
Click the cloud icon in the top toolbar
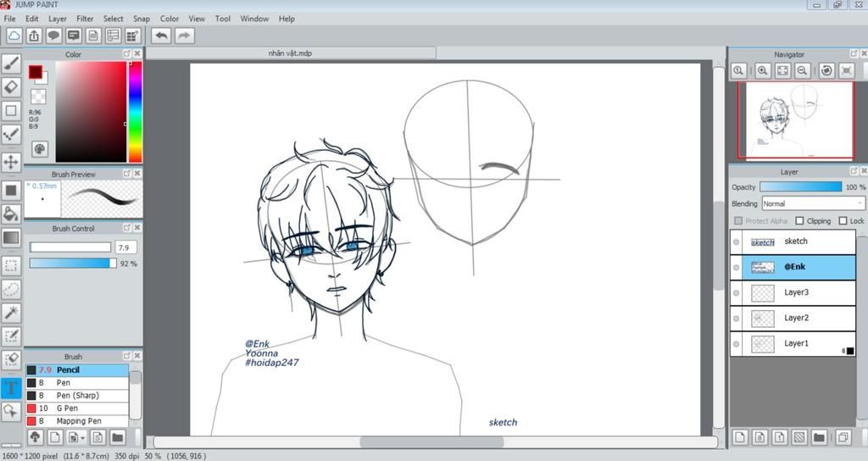coord(14,36)
